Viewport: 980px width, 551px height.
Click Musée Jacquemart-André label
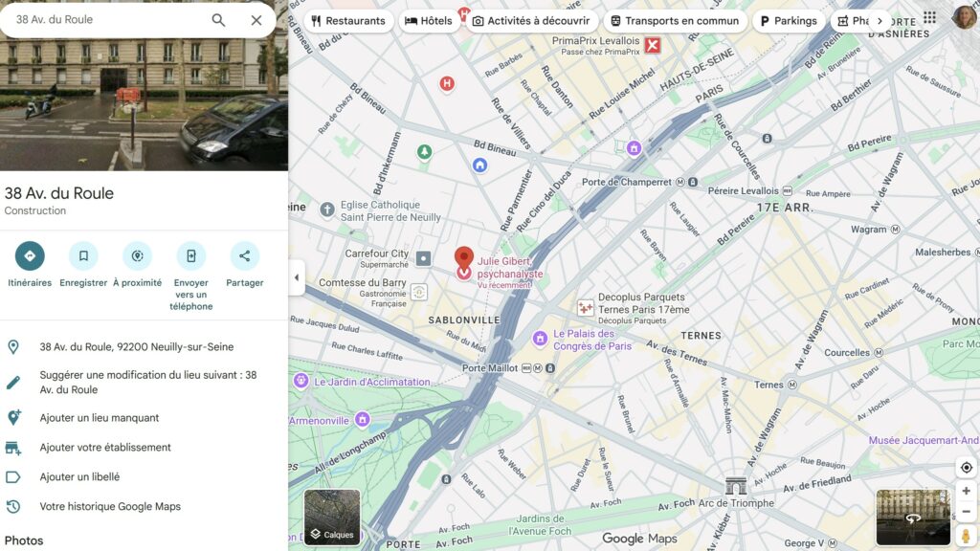pos(924,440)
